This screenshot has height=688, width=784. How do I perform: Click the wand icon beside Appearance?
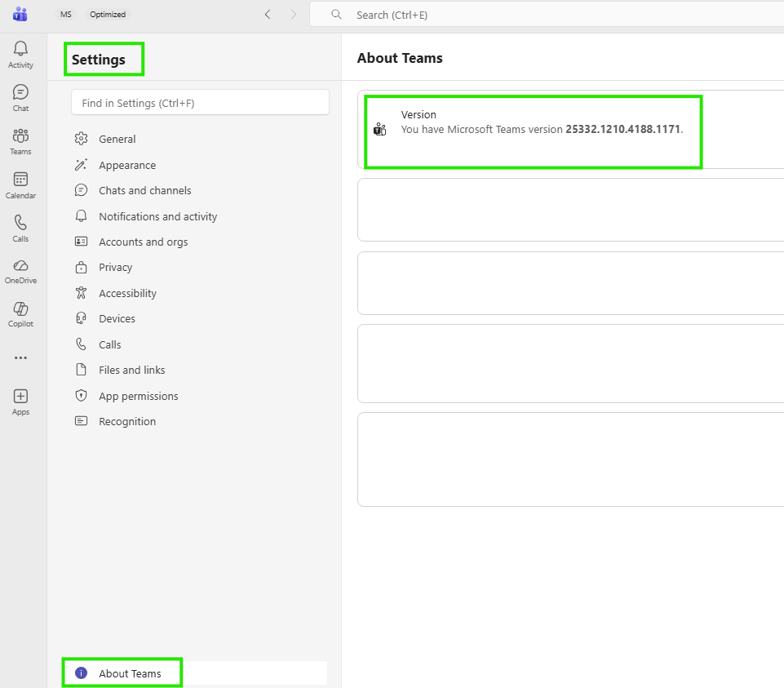tap(81, 165)
